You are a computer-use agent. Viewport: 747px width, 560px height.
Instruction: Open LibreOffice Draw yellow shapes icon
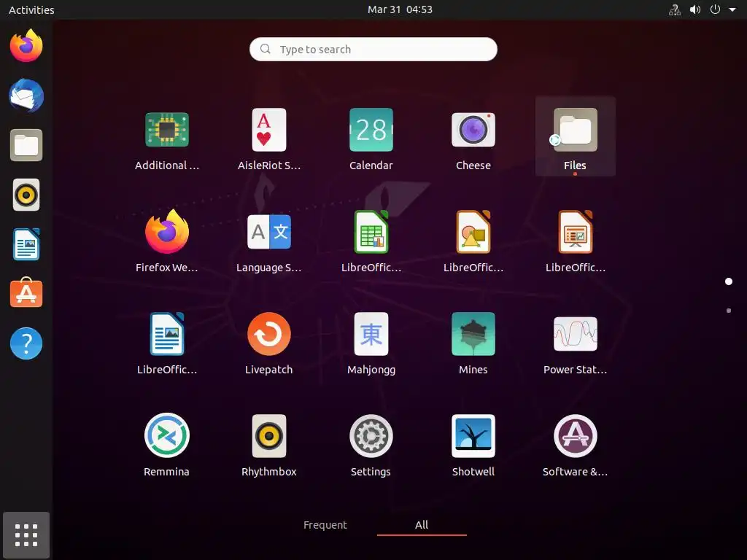[x=473, y=231]
